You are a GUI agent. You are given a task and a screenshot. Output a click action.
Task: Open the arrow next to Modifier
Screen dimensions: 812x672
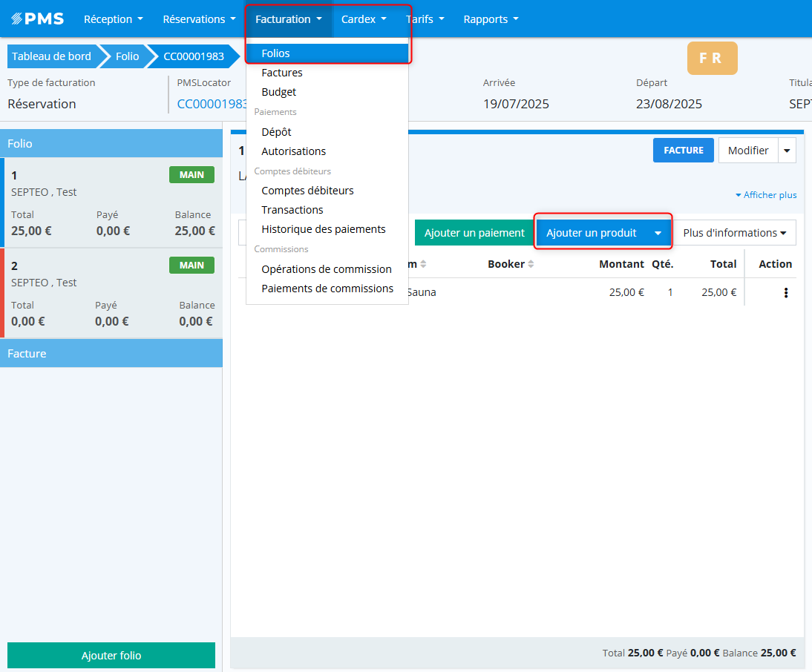tap(787, 151)
